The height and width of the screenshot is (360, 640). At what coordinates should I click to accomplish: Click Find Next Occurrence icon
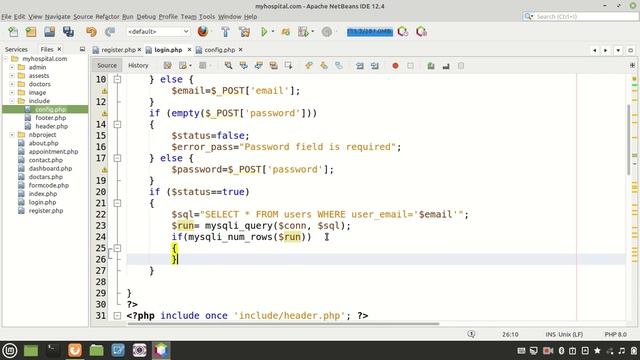pos(258,66)
